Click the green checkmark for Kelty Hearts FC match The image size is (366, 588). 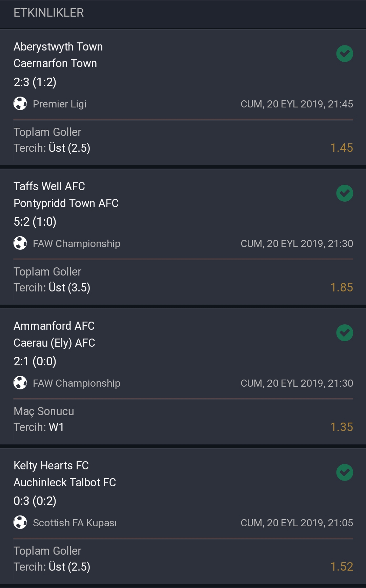345,472
